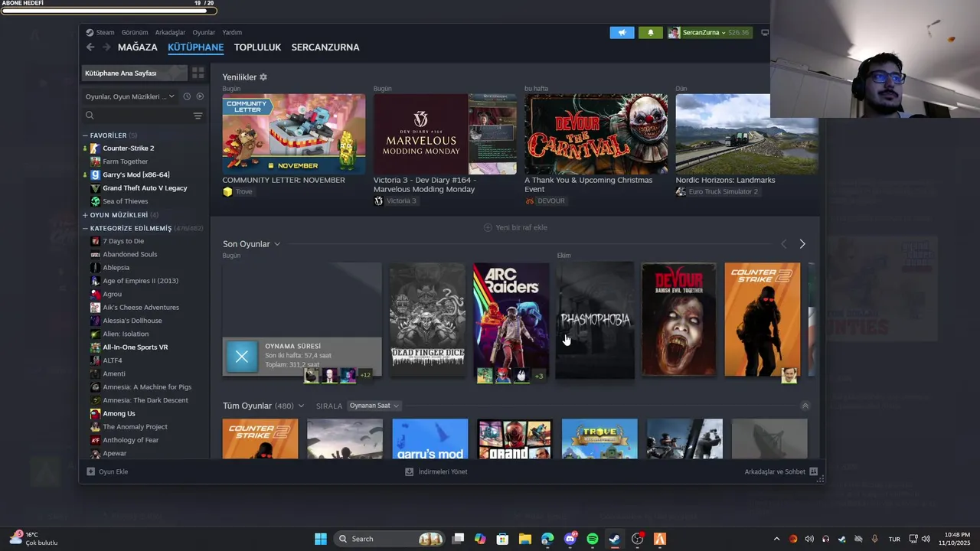Select Counter-Strike 2 in favorites
980x551 pixels.
[x=128, y=148]
